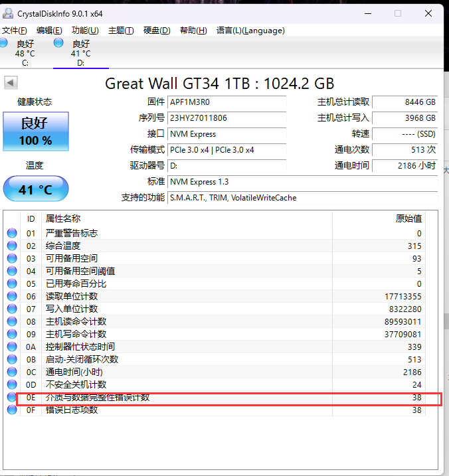The height and width of the screenshot is (476, 449).
Task: Select raw value 89593011 of host reads
Action: [403, 321]
